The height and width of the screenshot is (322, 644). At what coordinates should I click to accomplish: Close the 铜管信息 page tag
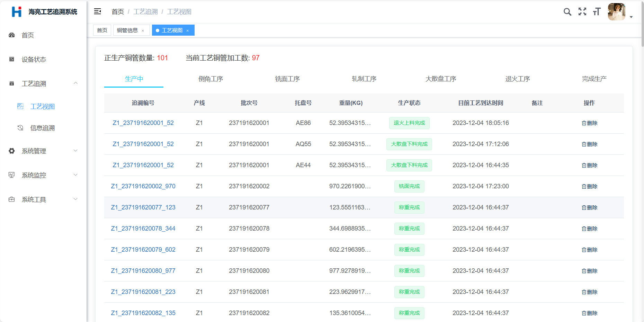click(x=143, y=30)
